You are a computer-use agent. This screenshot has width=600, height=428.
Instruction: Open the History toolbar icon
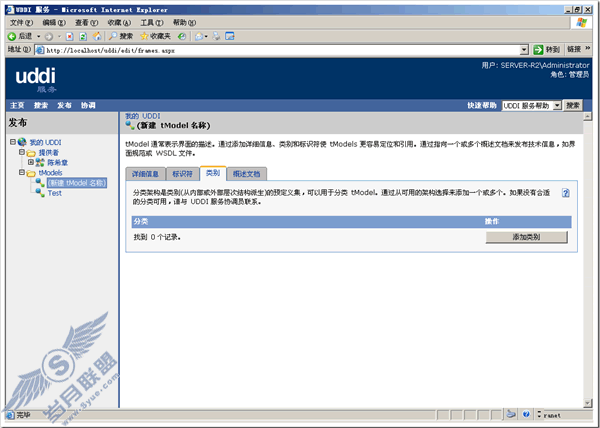182,36
